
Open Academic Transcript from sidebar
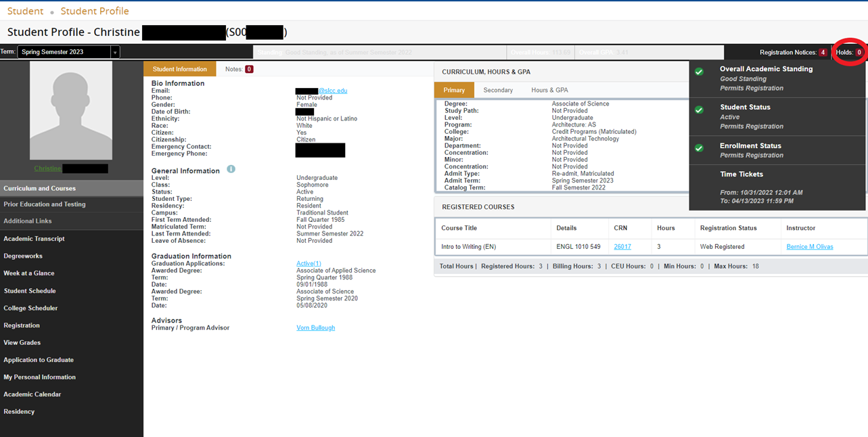pyautogui.click(x=34, y=239)
